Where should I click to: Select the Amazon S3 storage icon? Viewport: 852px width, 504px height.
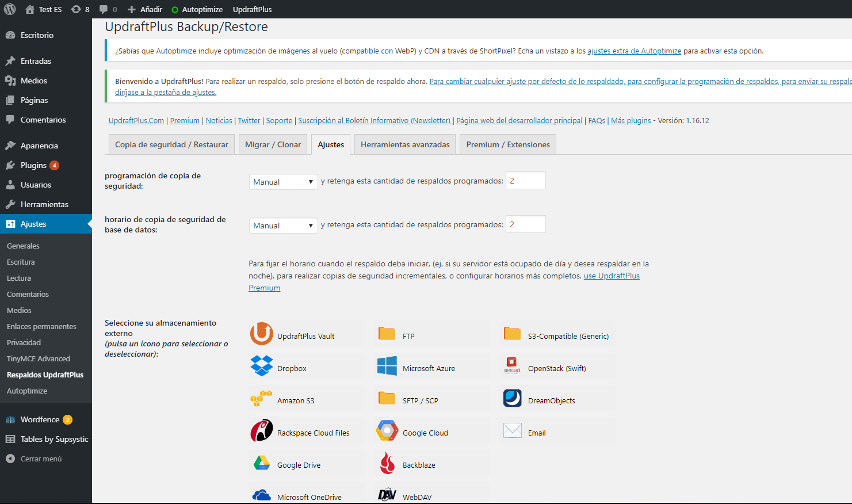262,399
